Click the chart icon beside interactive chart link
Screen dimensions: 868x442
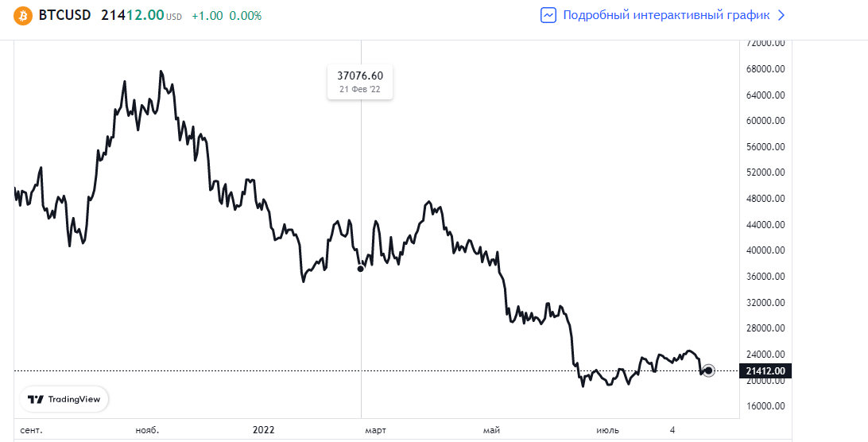[x=548, y=15]
